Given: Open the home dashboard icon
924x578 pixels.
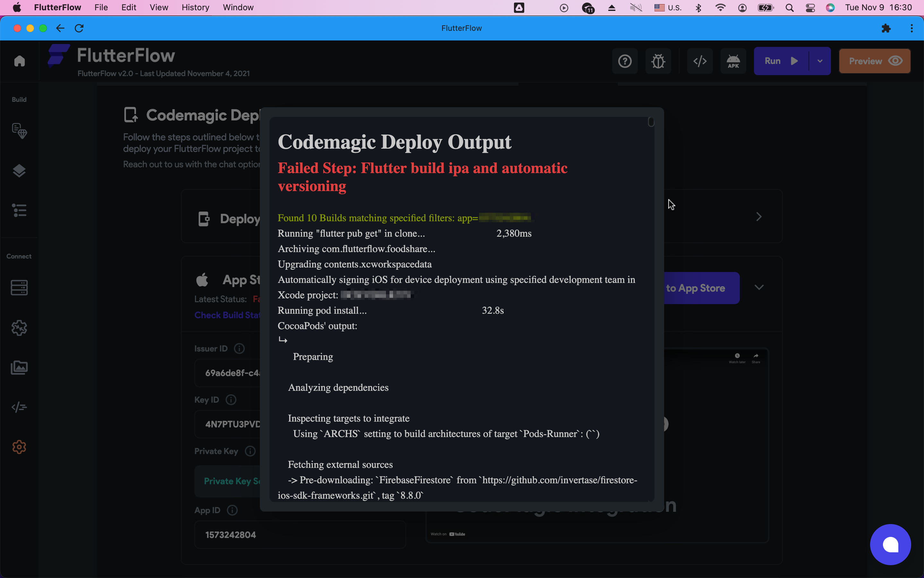Looking at the screenshot, I should coord(20,61).
